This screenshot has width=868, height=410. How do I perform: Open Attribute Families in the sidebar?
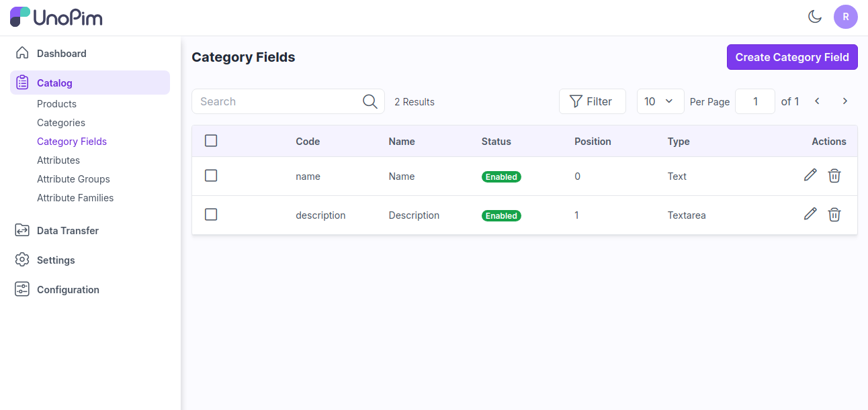coord(75,198)
